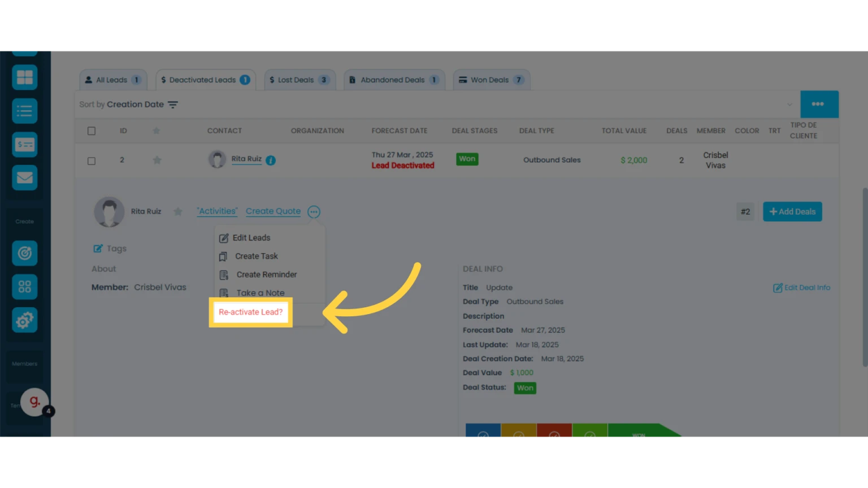Open the four-circles apps icon in sidebar
The image size is (868, 488).
[x=24, y=287]
